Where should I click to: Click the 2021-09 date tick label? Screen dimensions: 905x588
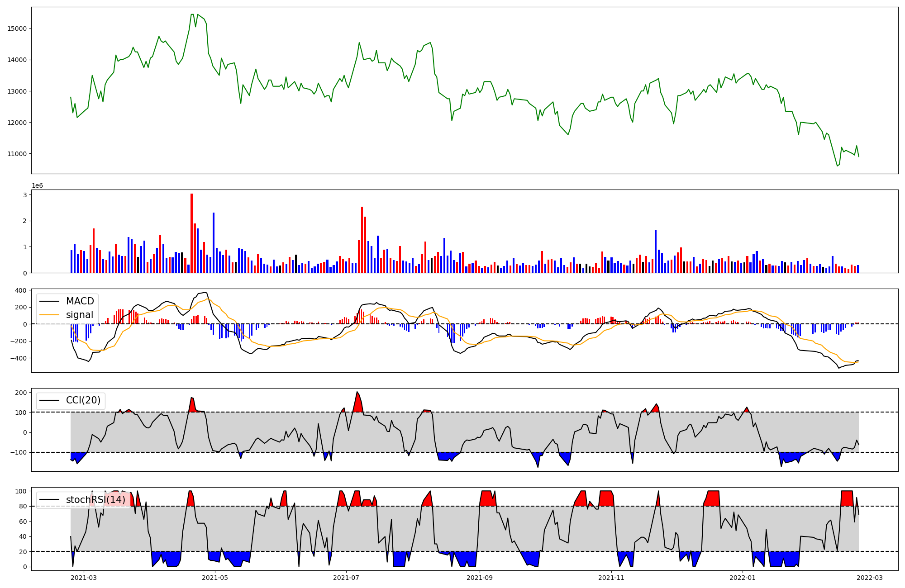pos(480,577)
